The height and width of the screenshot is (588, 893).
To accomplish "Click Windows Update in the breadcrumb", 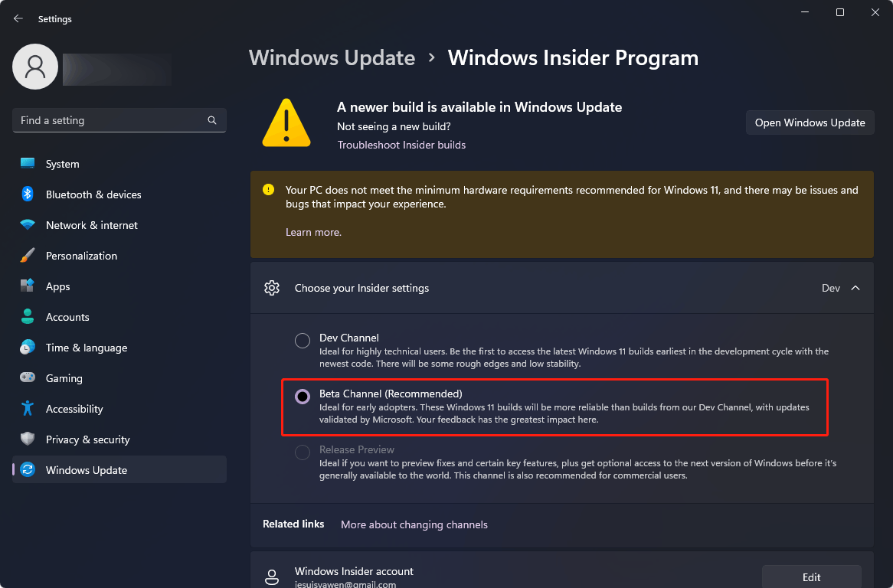I will click(x=332, y=58).
